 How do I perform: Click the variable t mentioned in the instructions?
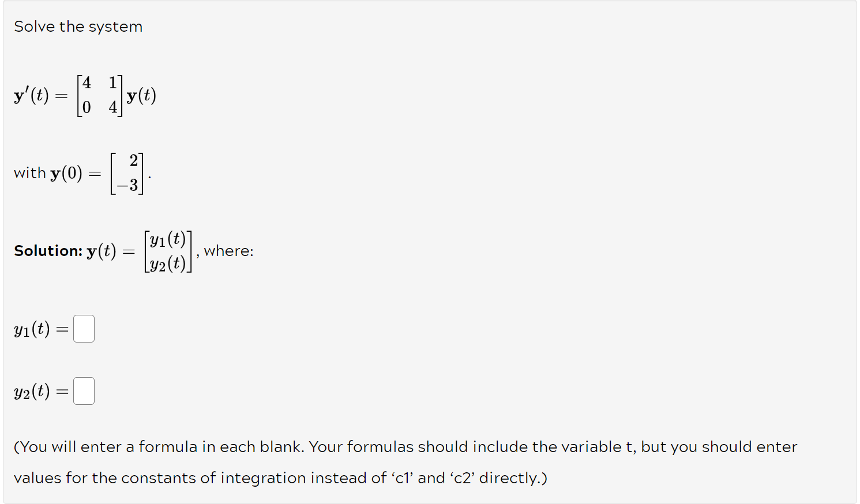click(x=629, y=446)
